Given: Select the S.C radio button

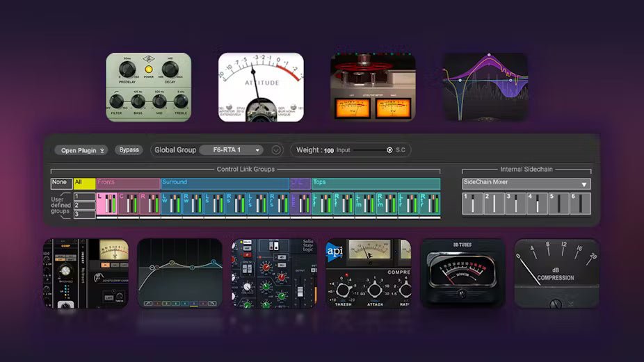Looking at the screenshot, I should (x=389, y=150).
